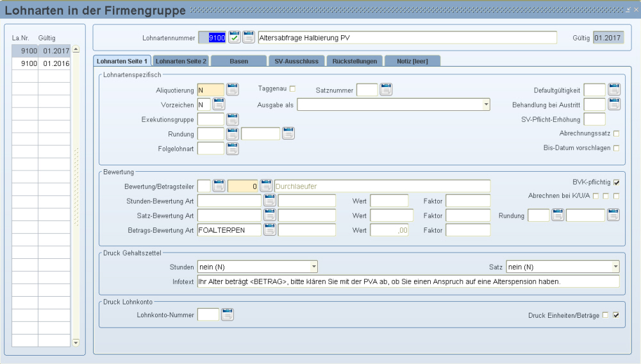Click scroll-down arrow of Lohnarten list
The image size is (641, 364).
tap(76, 342)
